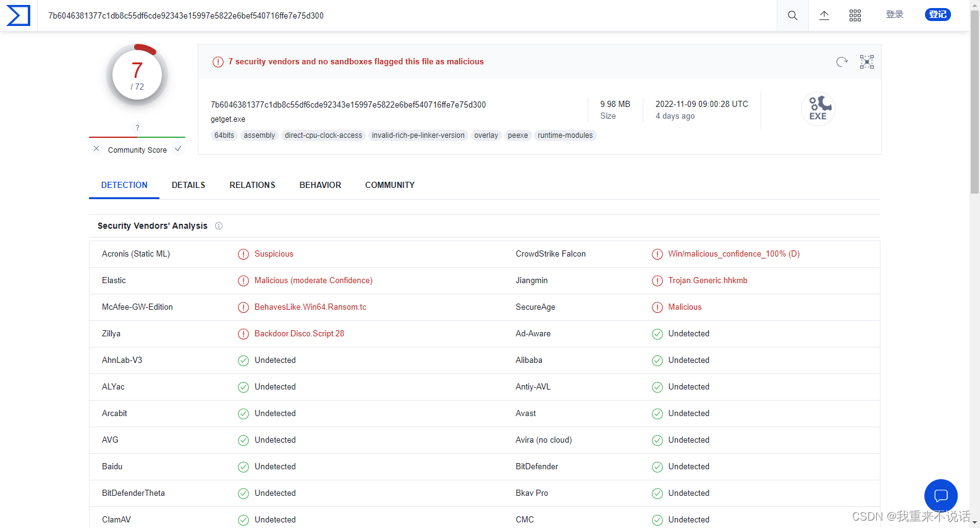The height and width of the screenshot is (528, 980).
Task: Click the Backdoor.Disco.Script.28 result
Action: 299,334
